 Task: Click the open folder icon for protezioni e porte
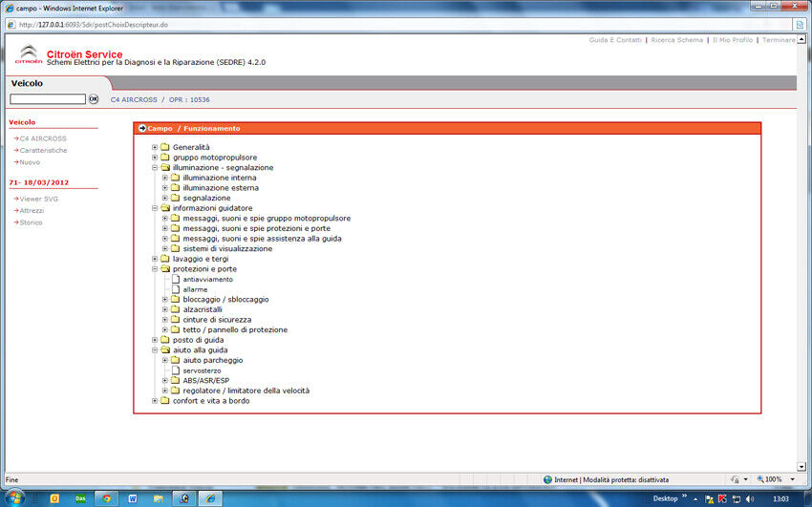coord(164,269)
